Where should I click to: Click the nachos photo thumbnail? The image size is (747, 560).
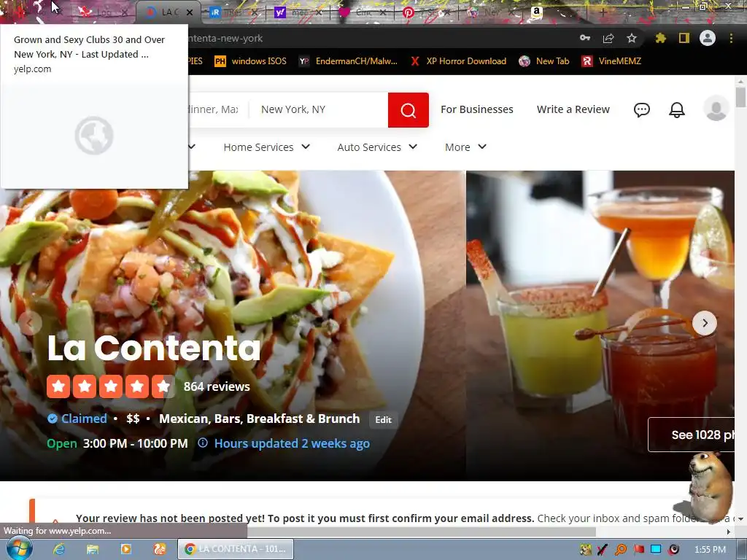(233, 325)
